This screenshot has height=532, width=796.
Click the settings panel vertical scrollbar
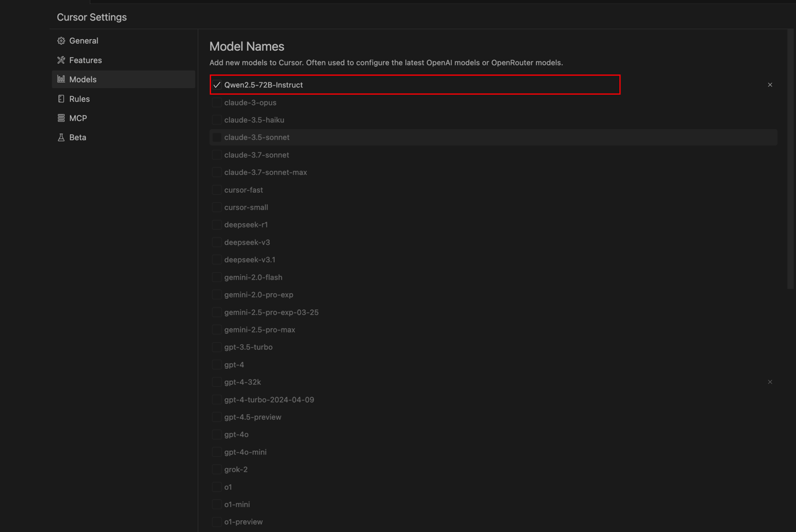click(x=791, y=158)
